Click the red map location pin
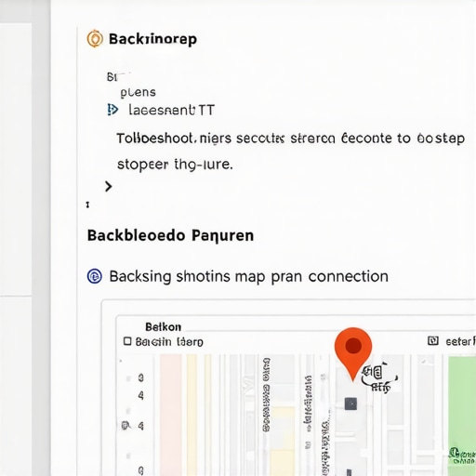Viewport: 476px width, 476px height. [x=353, y=353]
